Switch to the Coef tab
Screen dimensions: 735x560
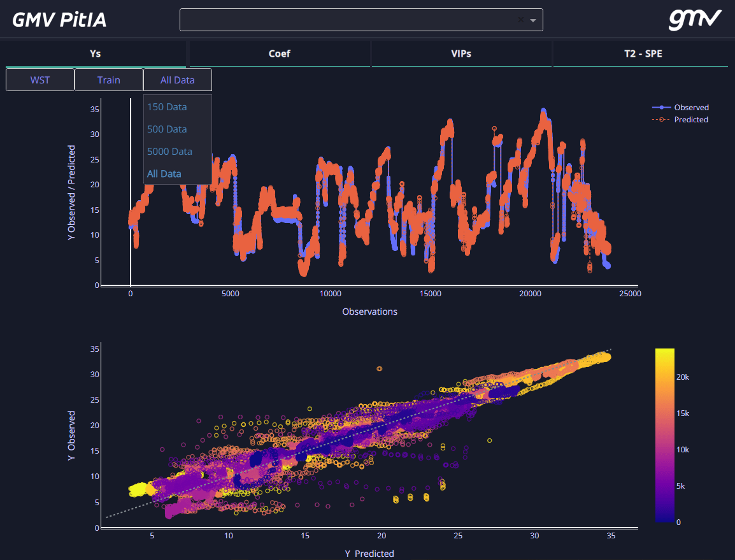click(x=280, y=54)
